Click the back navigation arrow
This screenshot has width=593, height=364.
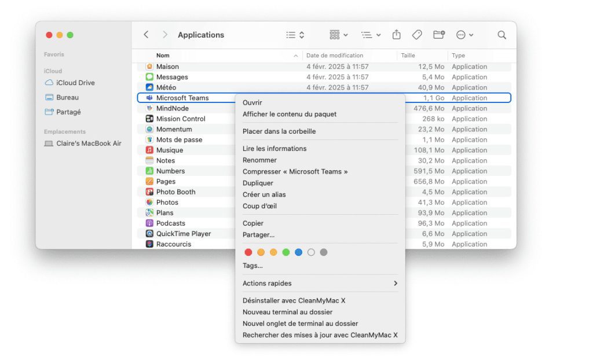145,34
